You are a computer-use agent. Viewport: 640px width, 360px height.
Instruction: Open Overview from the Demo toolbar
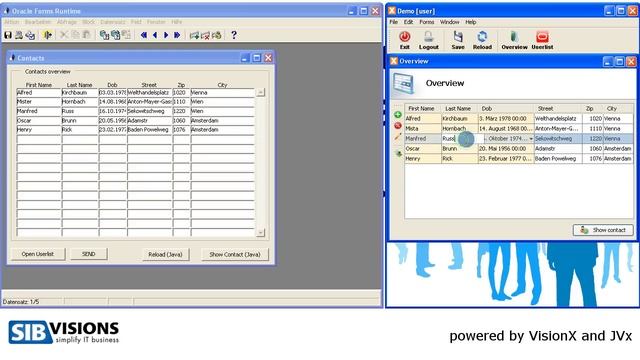[x=514, y=40]
